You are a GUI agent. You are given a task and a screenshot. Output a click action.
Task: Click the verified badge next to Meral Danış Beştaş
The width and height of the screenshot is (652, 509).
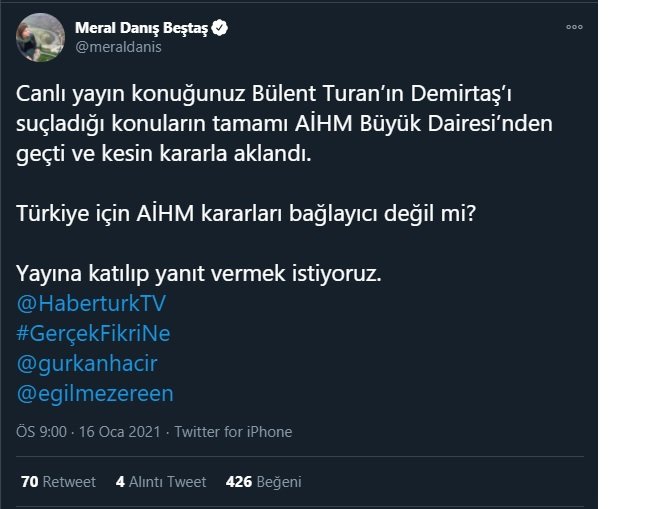click(x=220, y=28)
